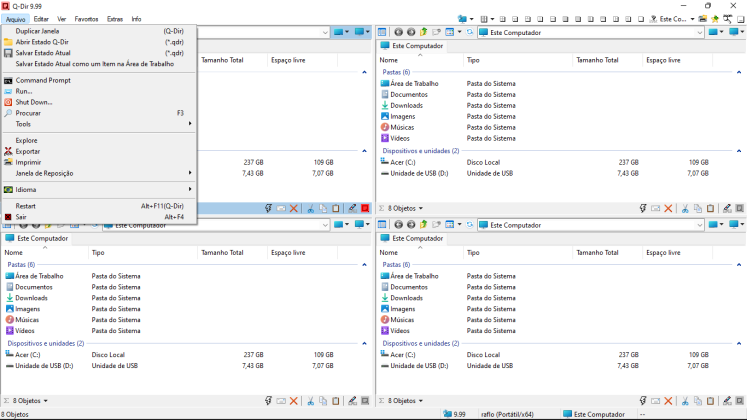
Task: Select Este Computador tab in top-right pane
Action: [x=412, y=46]
